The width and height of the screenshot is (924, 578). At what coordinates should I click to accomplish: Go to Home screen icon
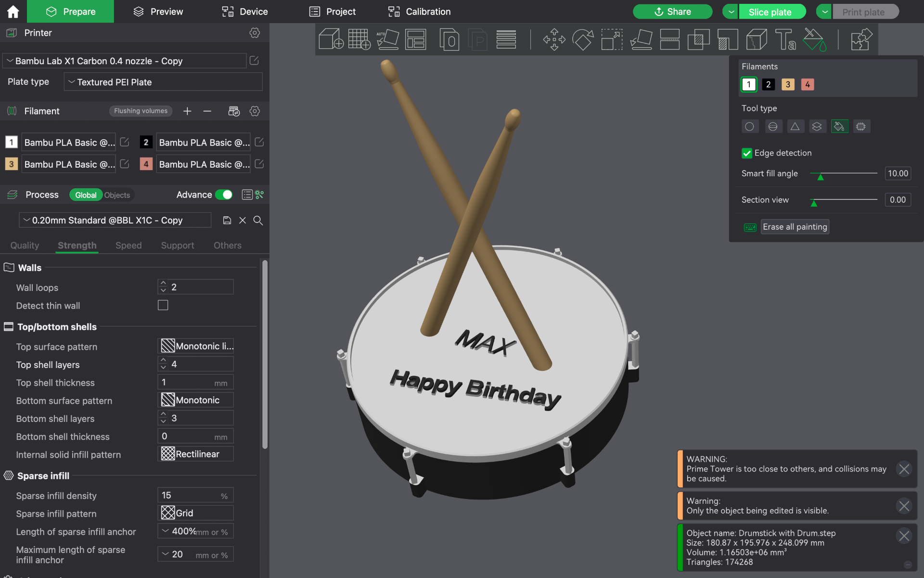(x=13, y=12)
